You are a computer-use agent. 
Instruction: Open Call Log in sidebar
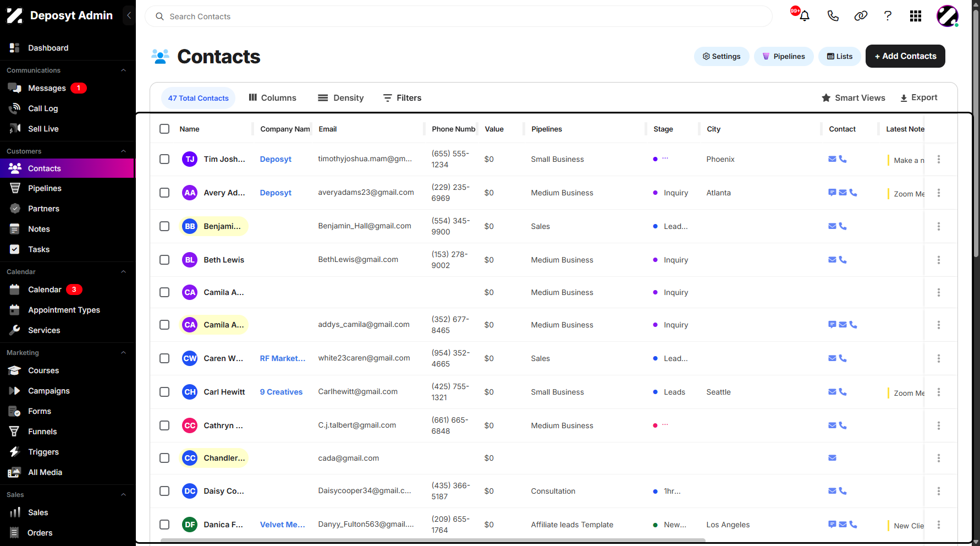(68, 108)
